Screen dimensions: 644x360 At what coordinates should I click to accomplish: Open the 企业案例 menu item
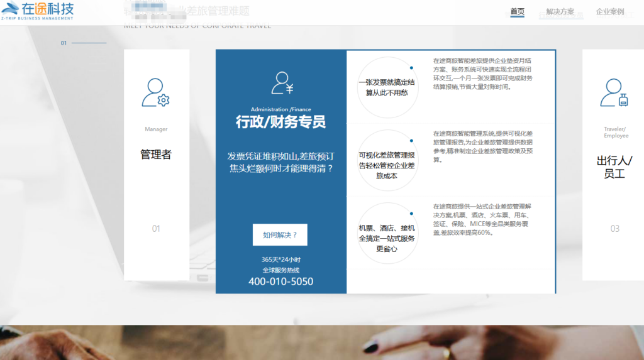tap(609, 11)
